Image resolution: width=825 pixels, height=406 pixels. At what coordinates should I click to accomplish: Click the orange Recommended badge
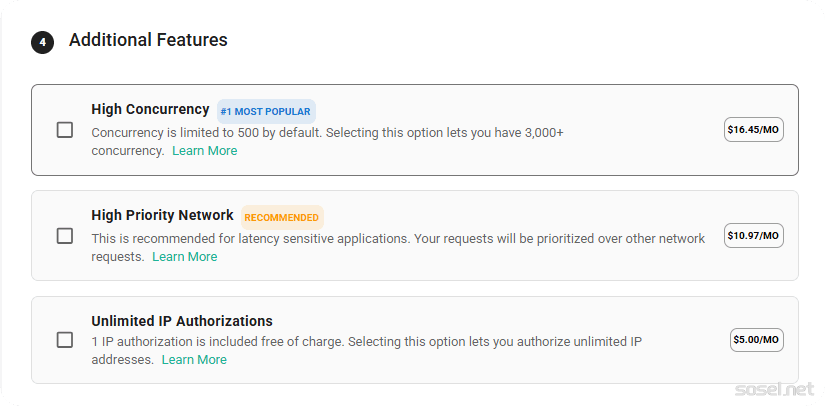[x=282, y=217]
